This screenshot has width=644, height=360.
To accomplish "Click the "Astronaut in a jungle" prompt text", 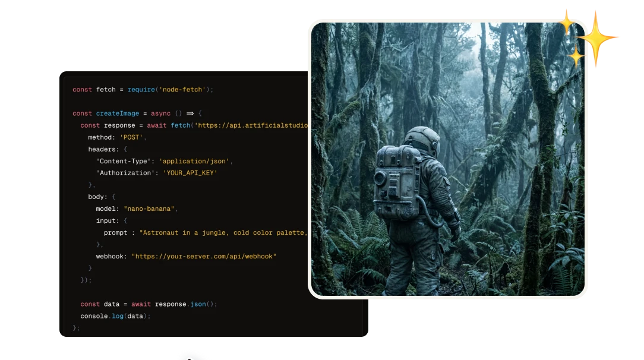I will point(223,232).
